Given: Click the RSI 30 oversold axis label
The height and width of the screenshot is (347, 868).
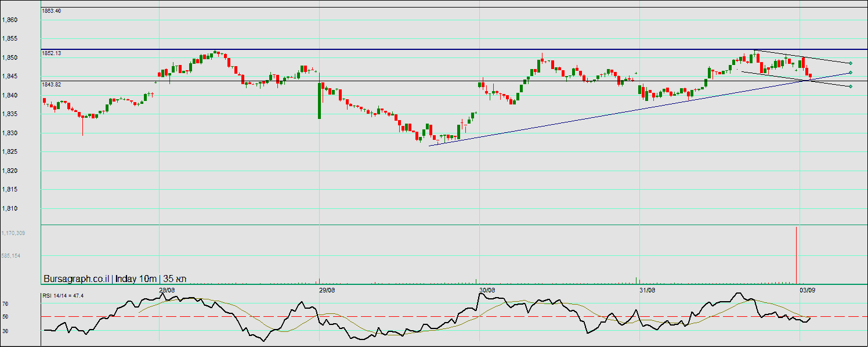Looking at the screenshot, I should (x=5, y=331).
